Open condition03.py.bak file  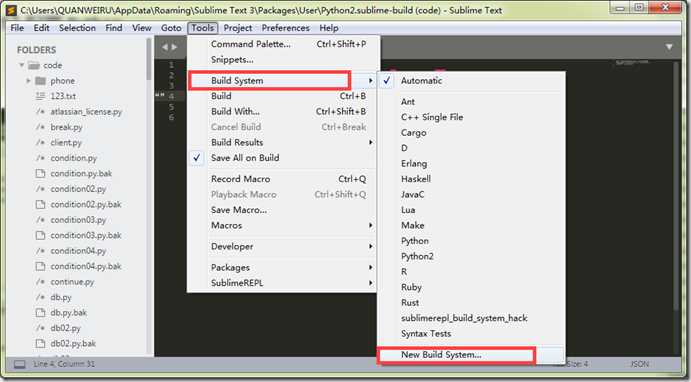pos(85,235)
